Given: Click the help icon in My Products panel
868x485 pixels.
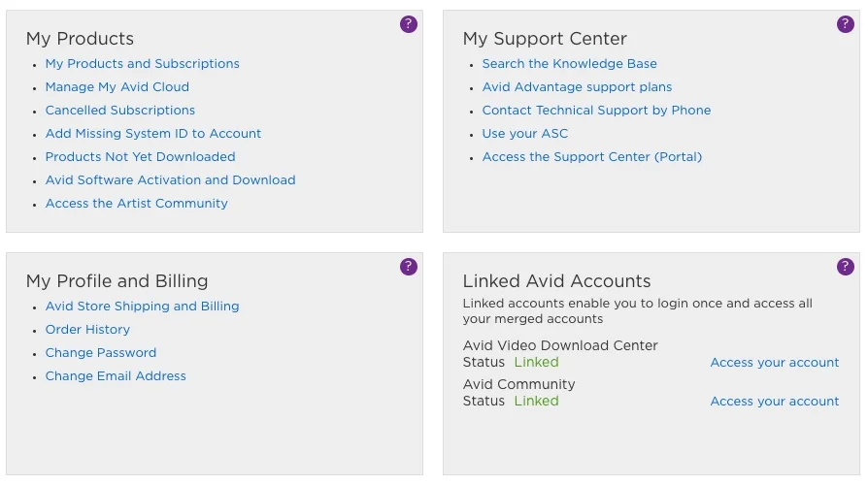Looking at the screenshot, I should pyautogui.click(x=409, y=24).
